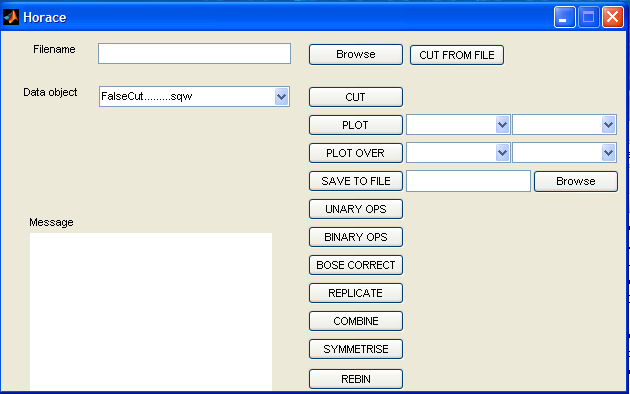Click the SAVE TO FILE button
This screenshot has width=630, height=394.
356,181
